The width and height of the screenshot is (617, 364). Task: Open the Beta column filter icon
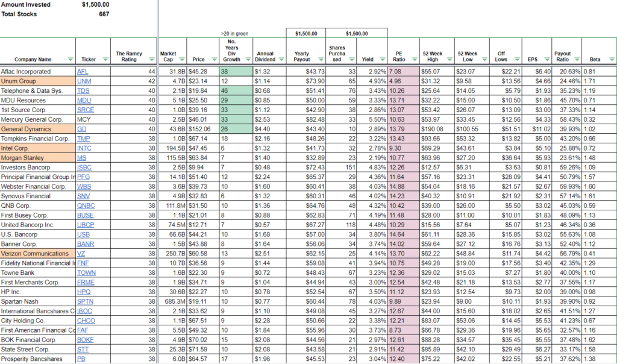[x=613, y=58]
